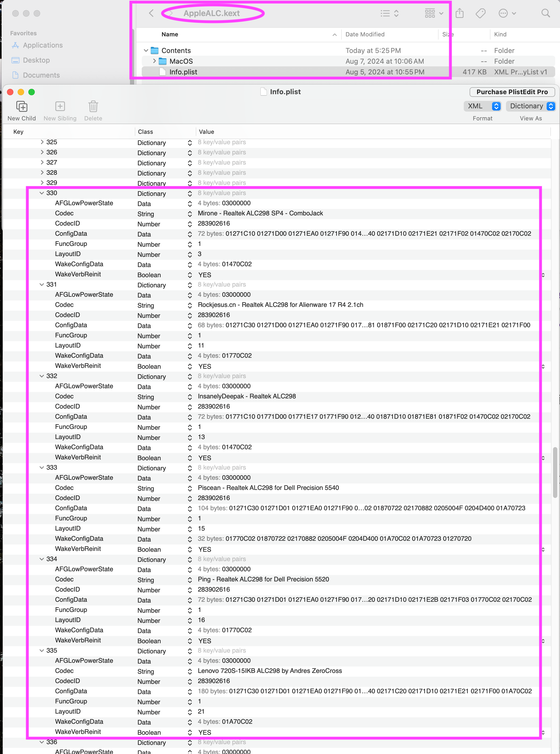Expand dictionary entry 325

pos(42,142)
